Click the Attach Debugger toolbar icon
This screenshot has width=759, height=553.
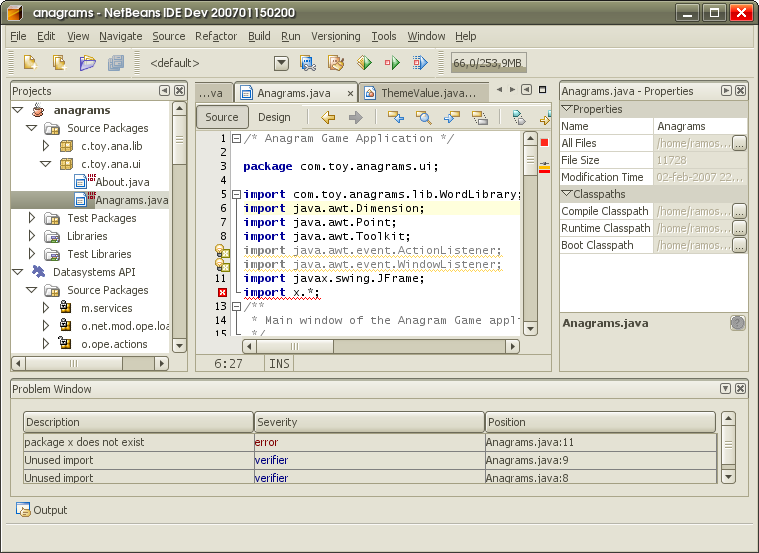coord(420,63)
